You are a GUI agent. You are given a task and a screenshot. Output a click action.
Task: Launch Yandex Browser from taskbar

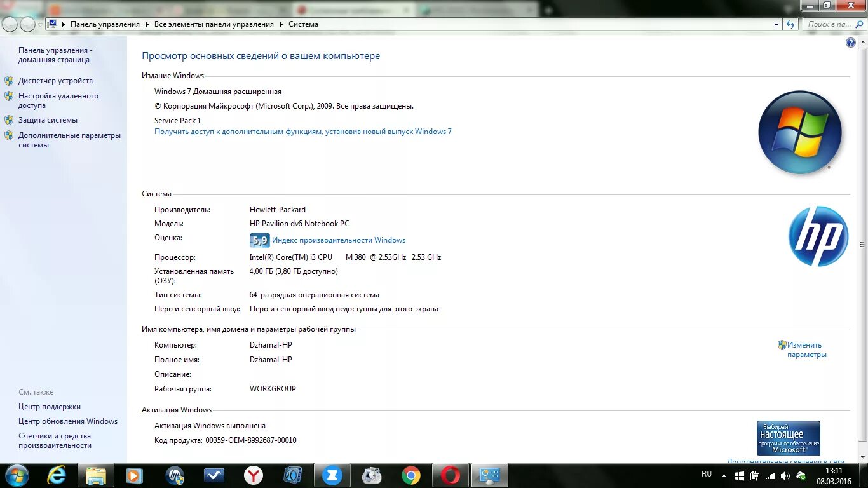pyautogui.click(x=254, y=475)
